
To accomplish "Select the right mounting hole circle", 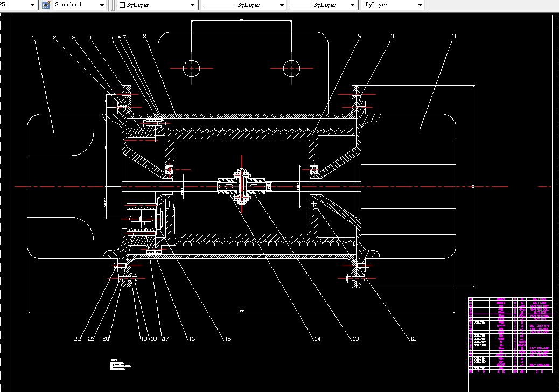I will click(292, 68).
